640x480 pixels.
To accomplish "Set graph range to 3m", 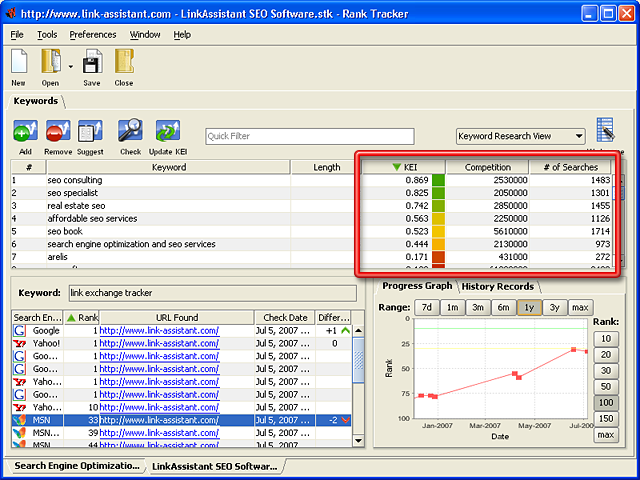I will pyautogui.click(x=478, y=307).
